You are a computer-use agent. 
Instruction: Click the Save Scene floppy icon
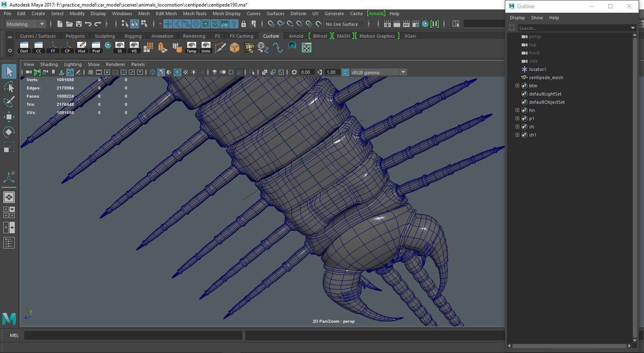79,24
